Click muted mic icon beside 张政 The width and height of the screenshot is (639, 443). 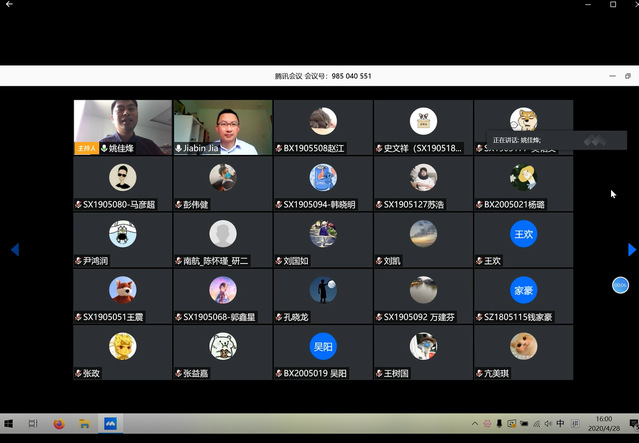coord(79,373)
